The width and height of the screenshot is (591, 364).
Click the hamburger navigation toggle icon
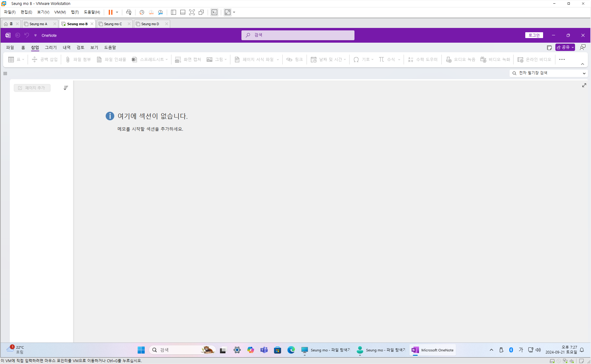click(5, 73)
